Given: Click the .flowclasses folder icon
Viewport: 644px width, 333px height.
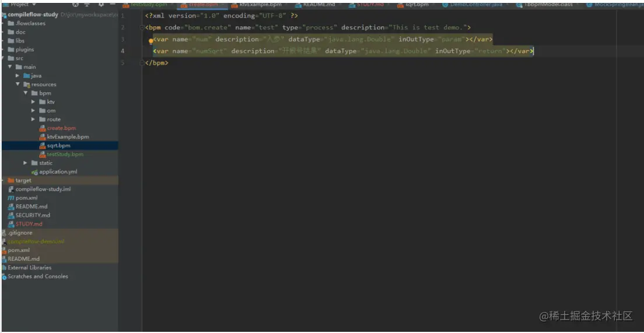Looking at the screenshot, I should coord(11,23).
